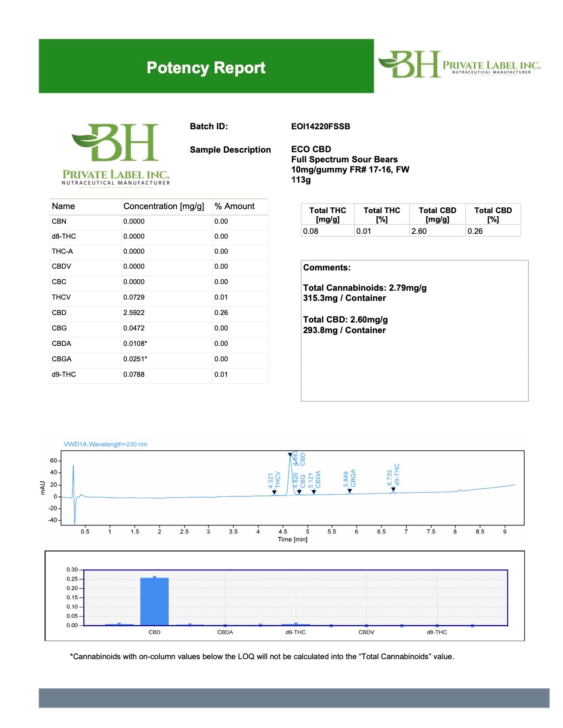Click the CBD percent amount 0.26
This screenshot has height=728, width=563.
click(221, 313)
